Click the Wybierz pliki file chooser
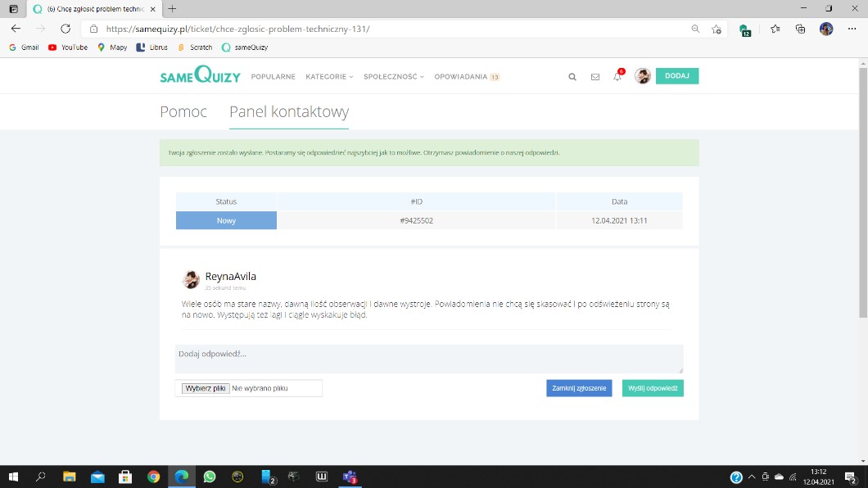Screen dimensions: 868x488 coord(206,388)
